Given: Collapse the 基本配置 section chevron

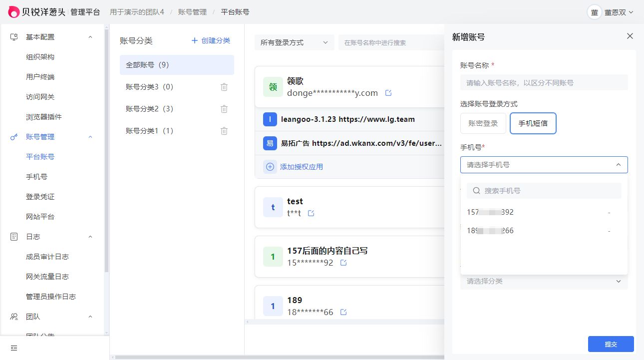Looking at the screenshot, I should point(90,37).
